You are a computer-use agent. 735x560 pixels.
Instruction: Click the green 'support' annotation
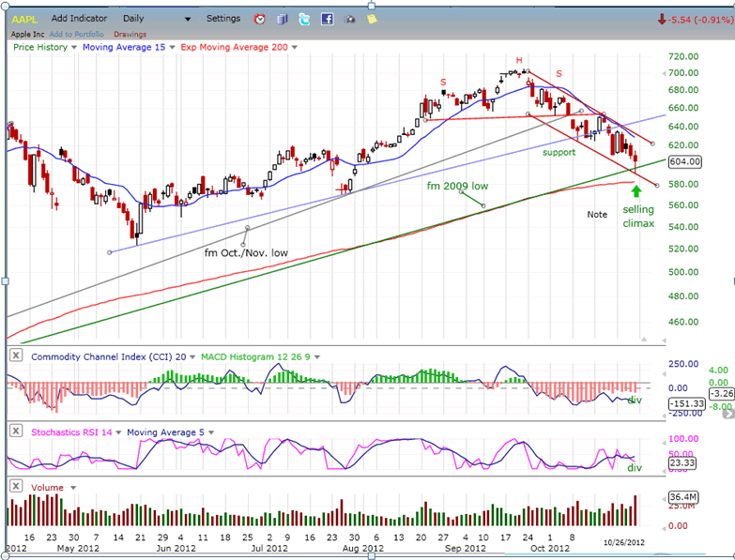(x=559, y=152)
